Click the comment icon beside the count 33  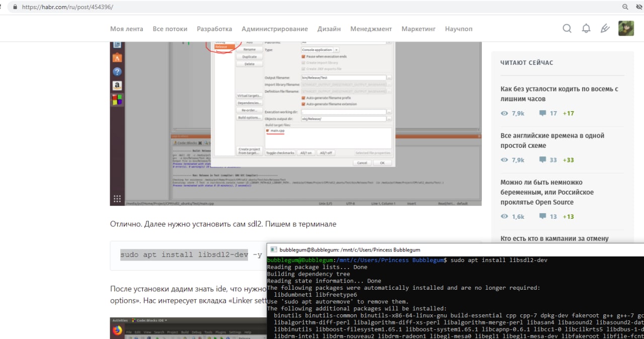(542, 160)
